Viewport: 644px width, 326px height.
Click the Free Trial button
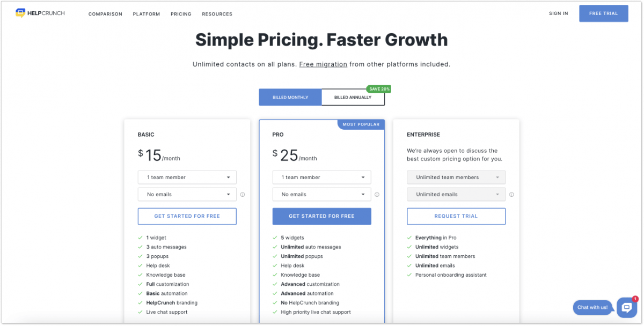tap(603, 13)
